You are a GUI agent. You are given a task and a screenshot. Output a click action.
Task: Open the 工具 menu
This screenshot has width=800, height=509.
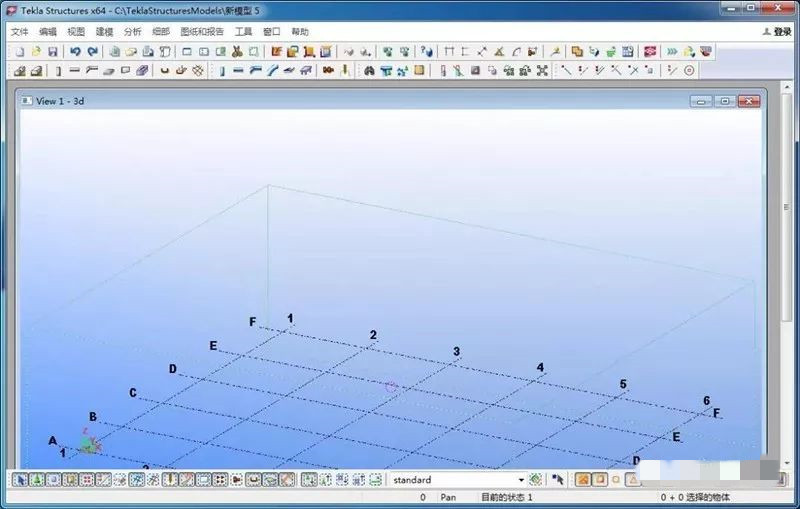243,32
